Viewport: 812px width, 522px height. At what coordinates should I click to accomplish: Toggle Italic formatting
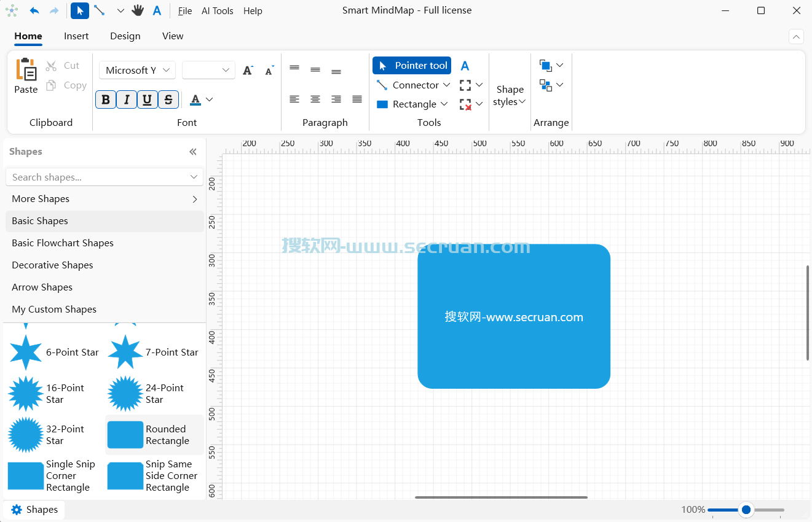tap(127, 99)
